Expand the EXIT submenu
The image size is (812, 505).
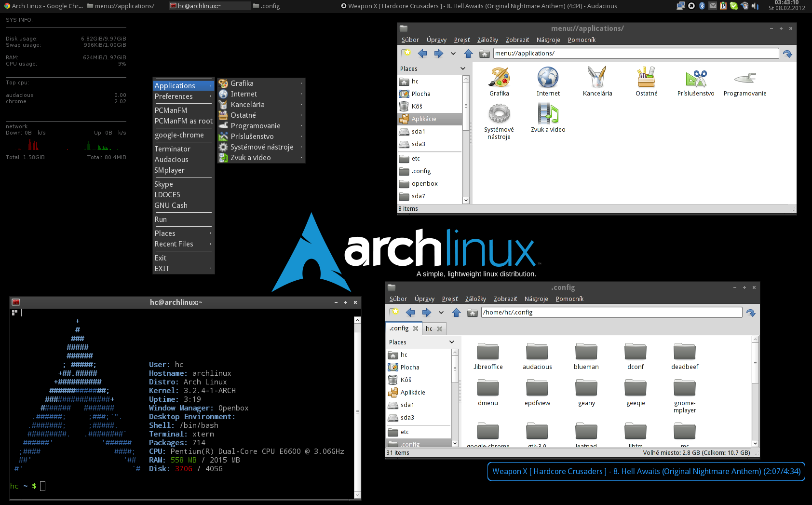point(183,269)
